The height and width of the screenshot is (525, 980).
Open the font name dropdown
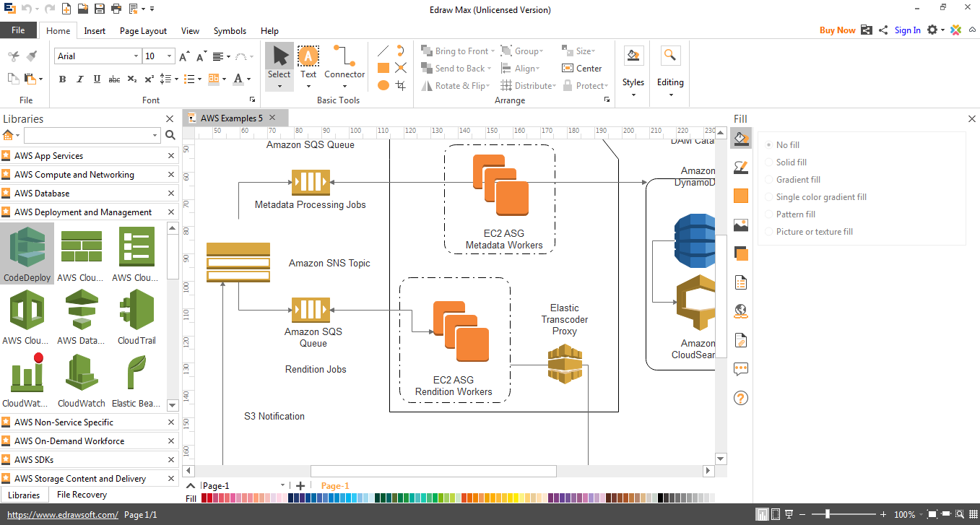click(136, 56)
